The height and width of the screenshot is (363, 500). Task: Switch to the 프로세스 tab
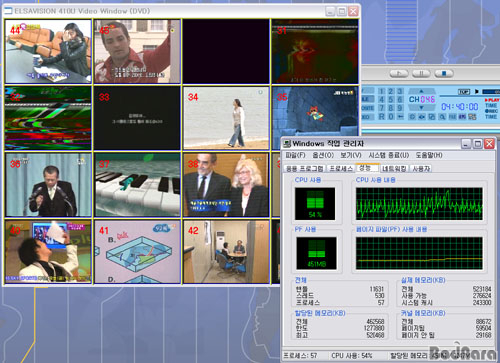click(x=341, y=169)
